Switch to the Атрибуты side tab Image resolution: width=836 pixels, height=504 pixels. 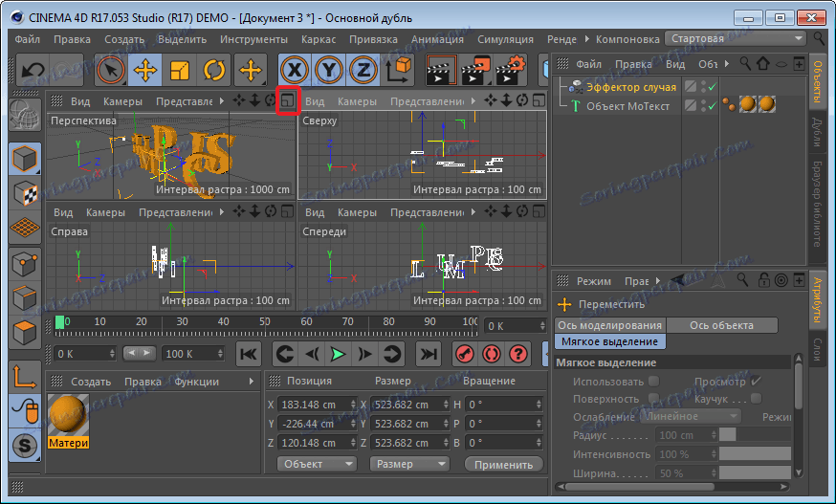pos(817,299)
